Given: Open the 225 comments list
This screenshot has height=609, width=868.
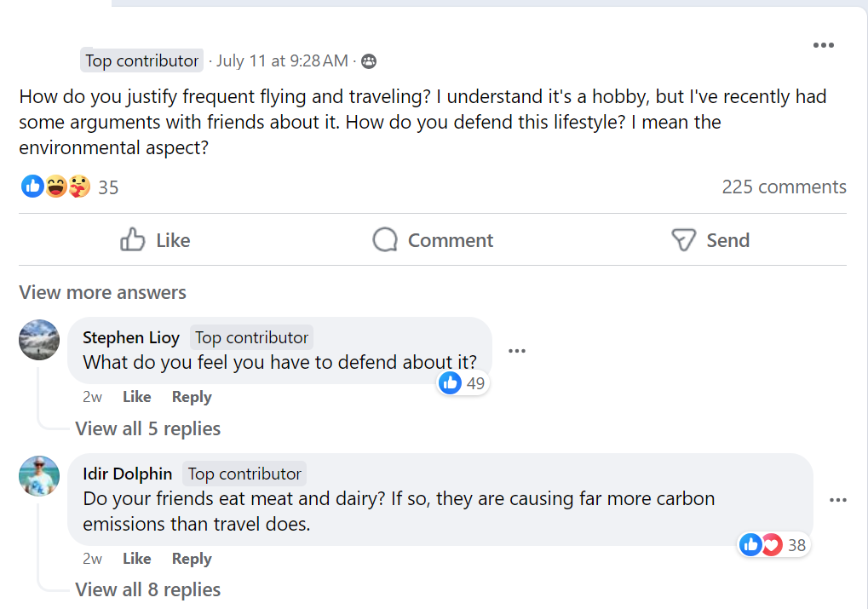Looking at the screenshot, I should click(x=784, y=187).
